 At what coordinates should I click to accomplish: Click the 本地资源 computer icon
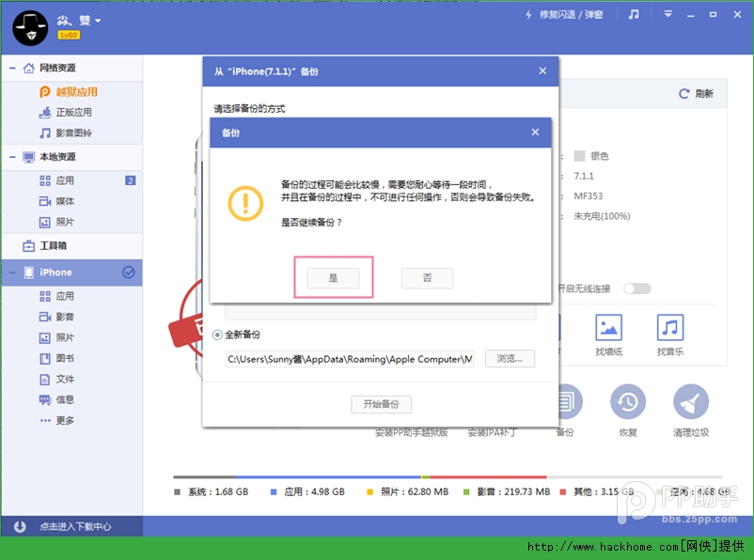(x=29, y=157)
